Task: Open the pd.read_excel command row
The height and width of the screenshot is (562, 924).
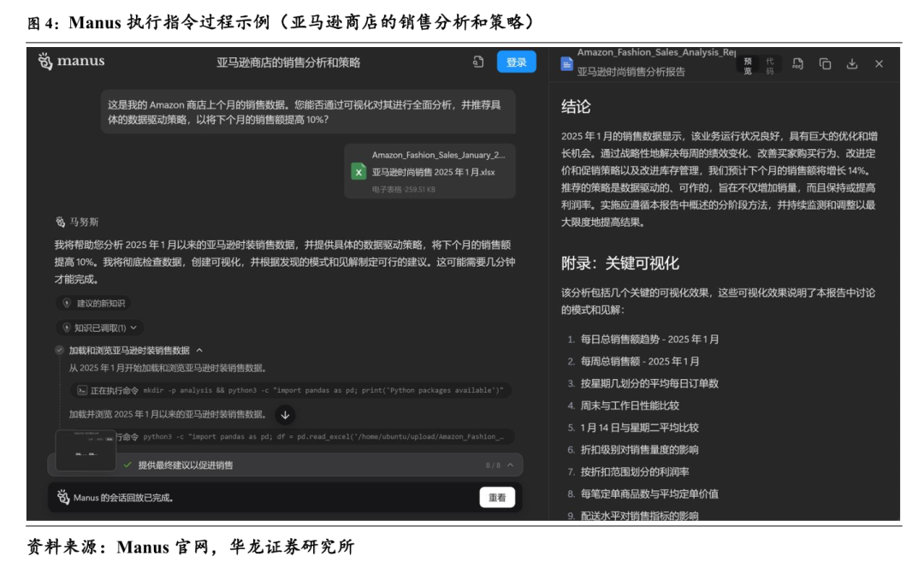Action: click(x=314, y=436)
